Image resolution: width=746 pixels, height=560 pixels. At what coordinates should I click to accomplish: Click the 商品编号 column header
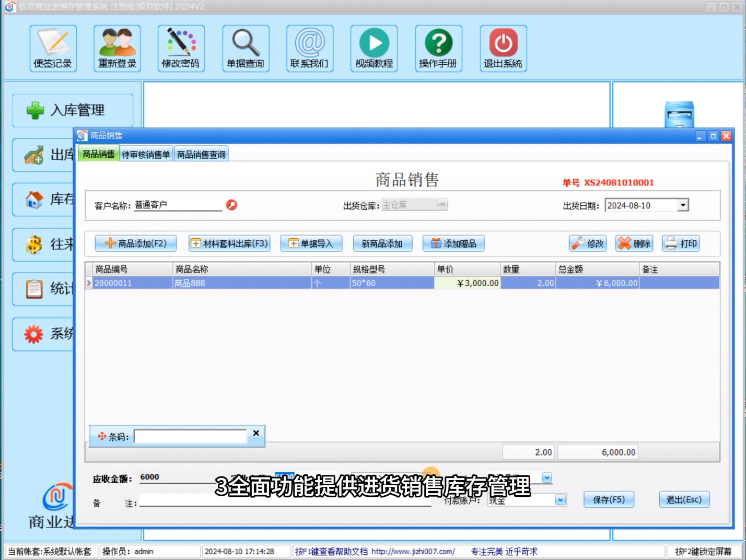[x=133, y=269]
